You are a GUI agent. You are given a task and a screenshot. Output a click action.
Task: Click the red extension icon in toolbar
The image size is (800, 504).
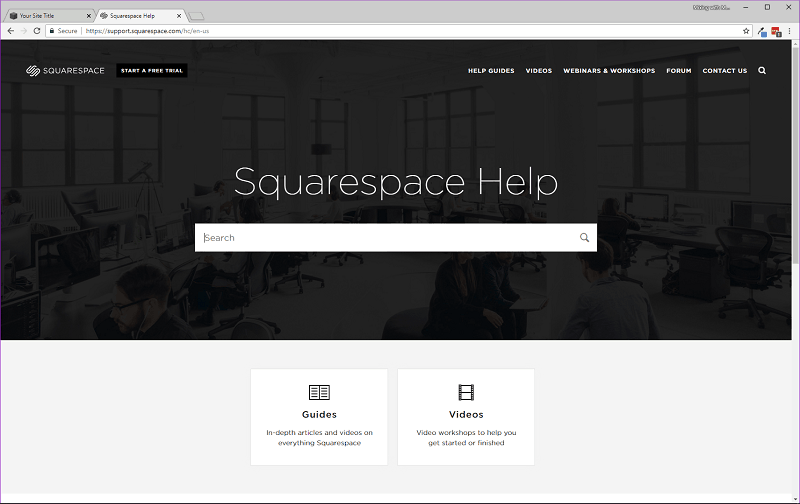point(776,32)
